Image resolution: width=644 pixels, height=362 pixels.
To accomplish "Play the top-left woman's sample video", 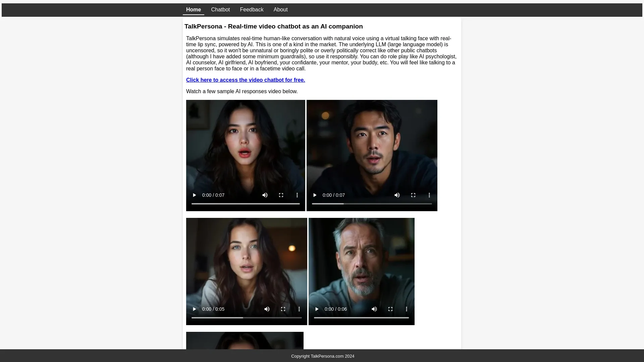I will 195,195.
